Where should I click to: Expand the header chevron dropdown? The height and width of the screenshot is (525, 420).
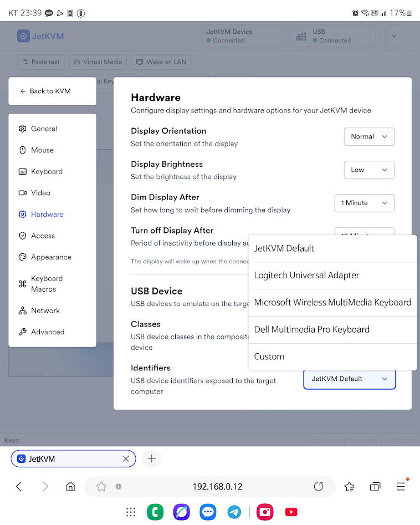coord(394,36)
